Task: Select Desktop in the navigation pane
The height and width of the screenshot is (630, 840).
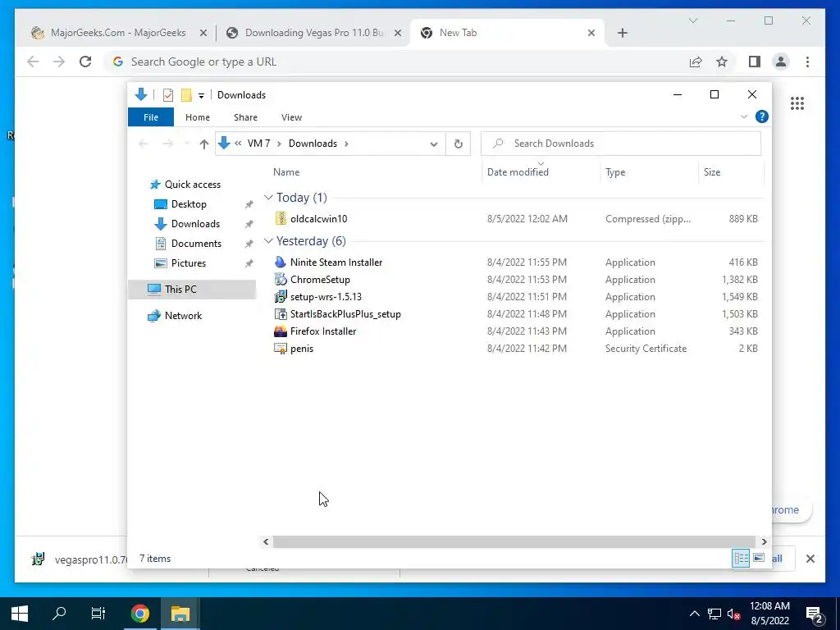Action: [x=189, y=204]
